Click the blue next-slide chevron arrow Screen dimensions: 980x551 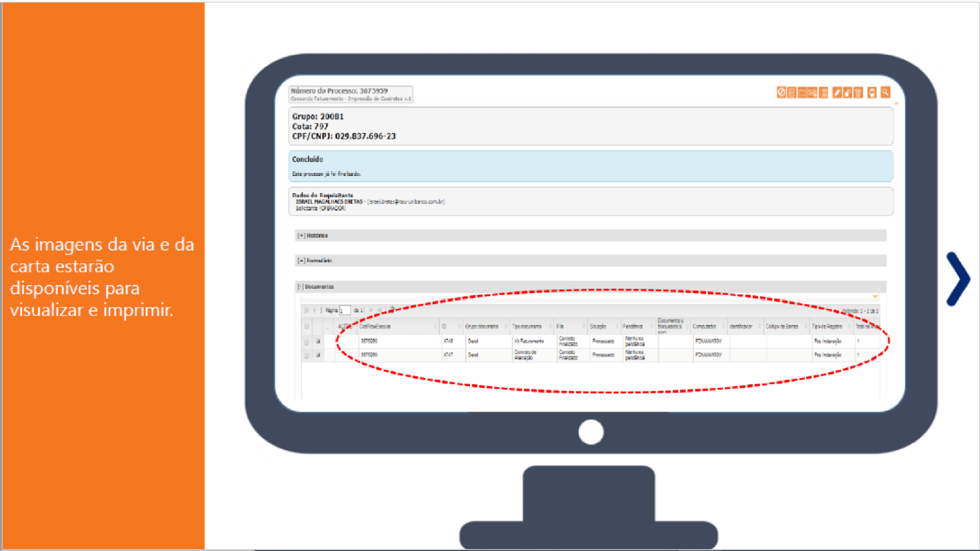coord(958,278)
